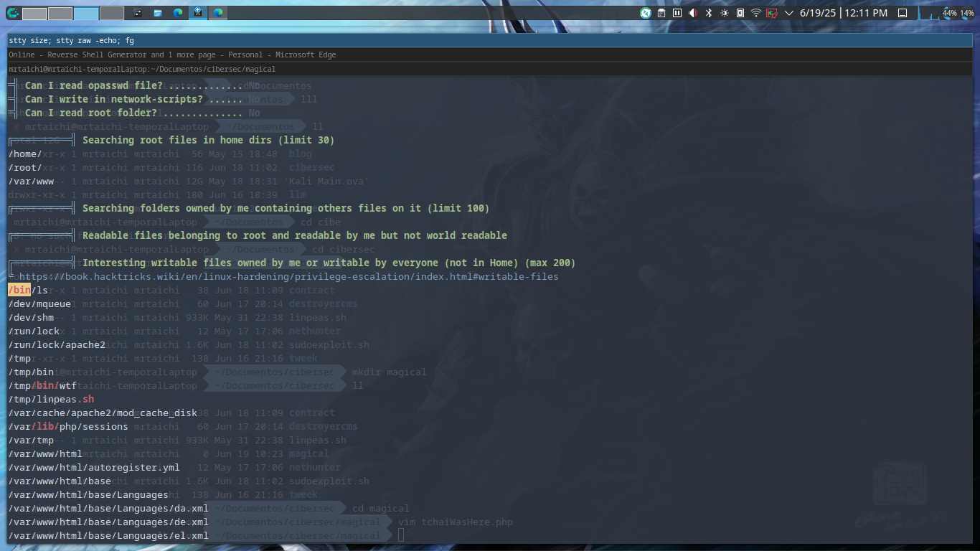Select the "Online - Reverse Shell Generator" Edge row
This screenshot has height=551, width=980.
click(490, 55)
